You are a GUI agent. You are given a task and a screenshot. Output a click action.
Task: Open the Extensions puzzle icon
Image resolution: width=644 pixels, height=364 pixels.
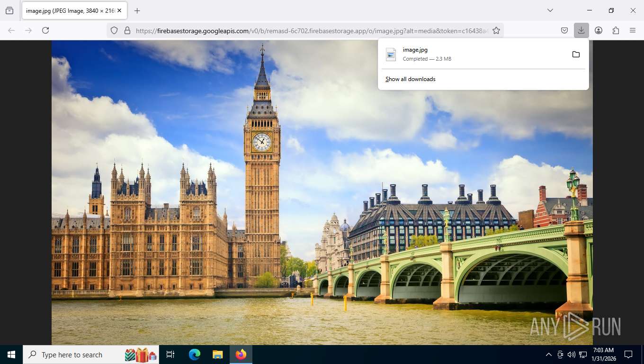point(616,30)
